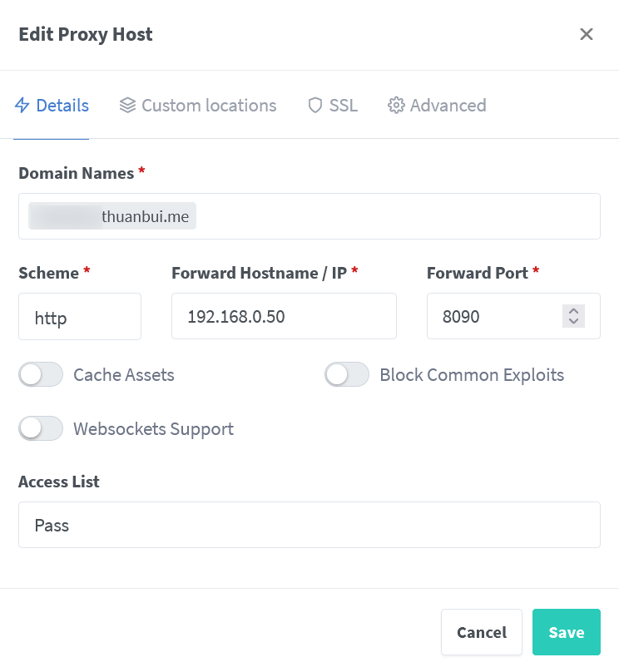Open the Scheme dropdown showing http
Screen dimensions: 619x672
[80, 316]
